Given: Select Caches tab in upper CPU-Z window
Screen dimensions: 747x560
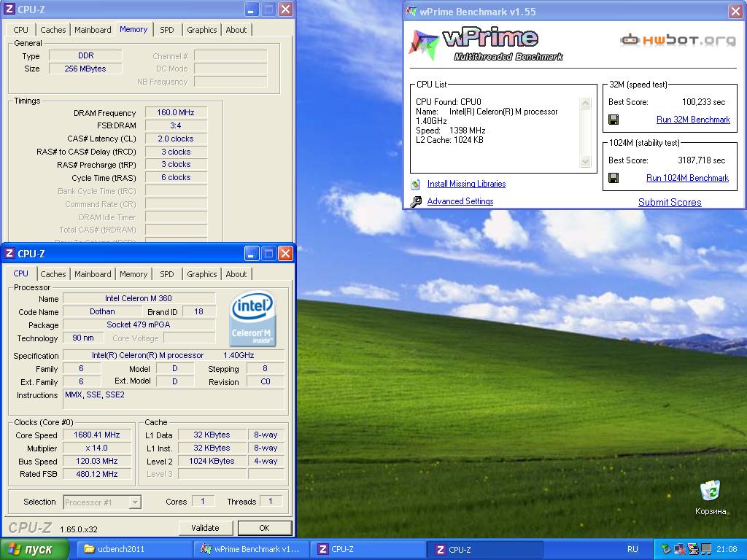Looking at the screenshot, I should 53,29.
